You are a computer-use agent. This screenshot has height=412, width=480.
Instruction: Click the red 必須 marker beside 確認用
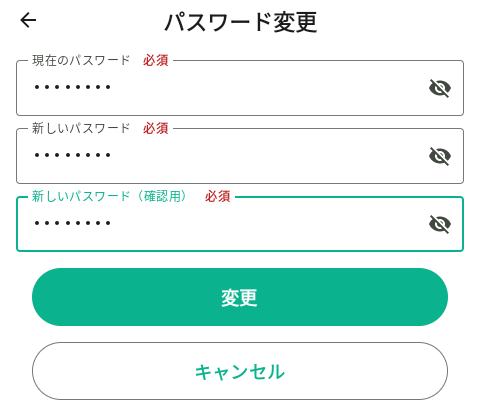coord(218,196)
